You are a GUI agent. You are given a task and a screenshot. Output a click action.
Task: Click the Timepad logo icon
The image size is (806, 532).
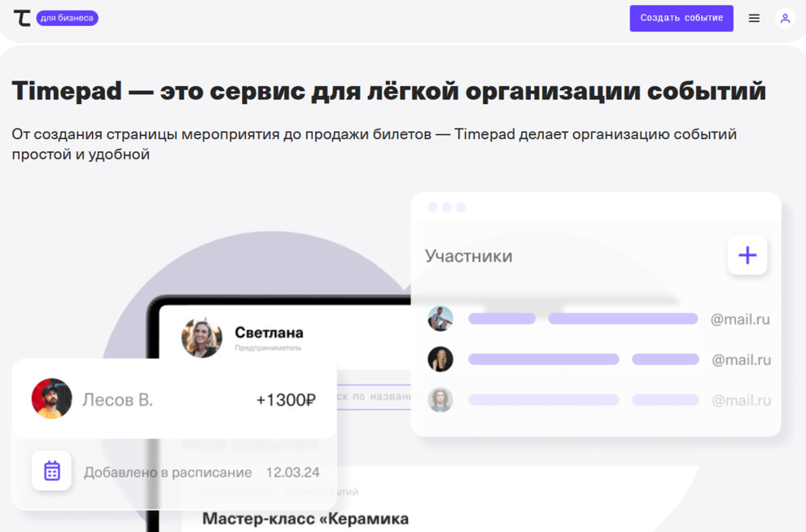23,17
